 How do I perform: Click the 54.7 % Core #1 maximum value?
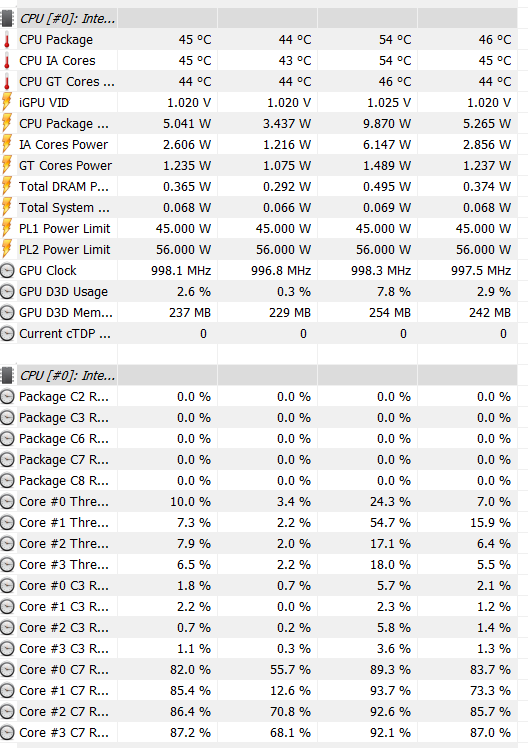click(390, 522)
